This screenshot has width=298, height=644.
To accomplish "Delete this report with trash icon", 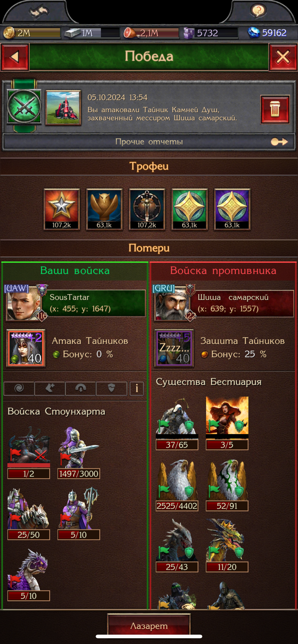I will pos(275,109).
